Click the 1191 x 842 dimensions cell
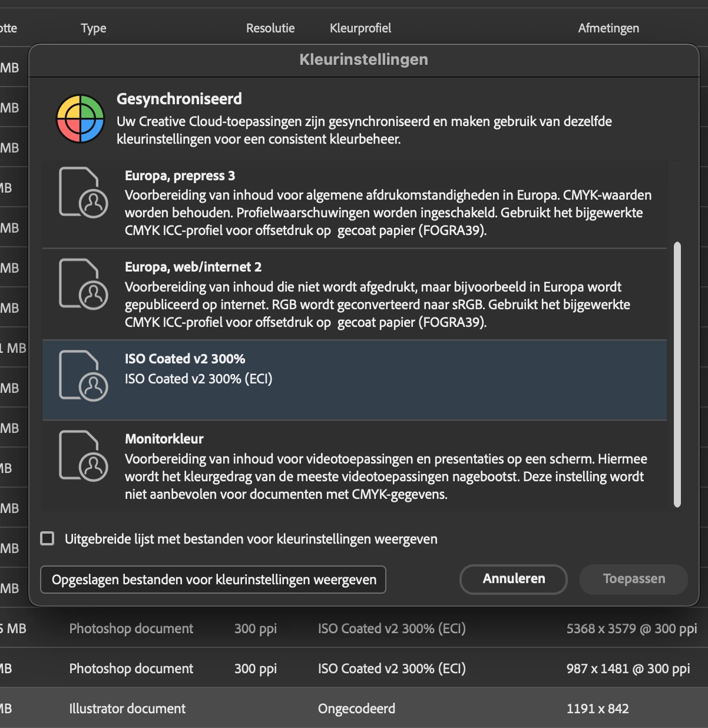 click(597, 709)
